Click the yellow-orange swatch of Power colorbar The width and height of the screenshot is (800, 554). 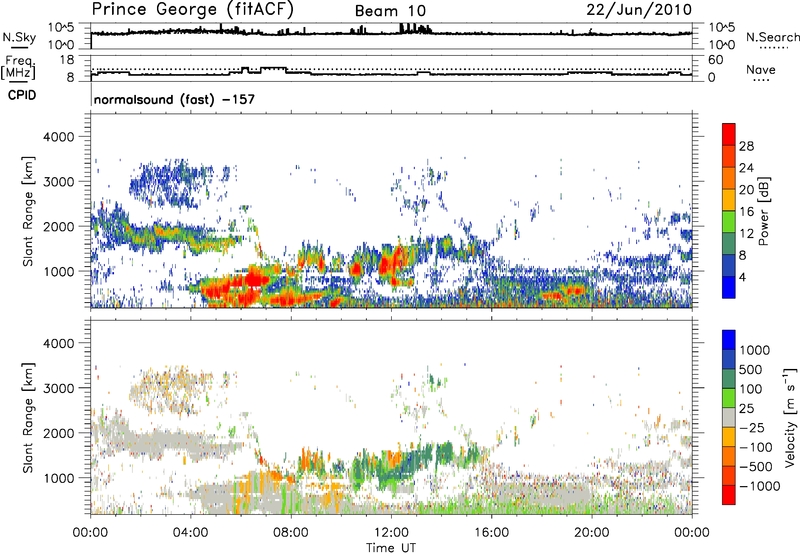(729, 200)
